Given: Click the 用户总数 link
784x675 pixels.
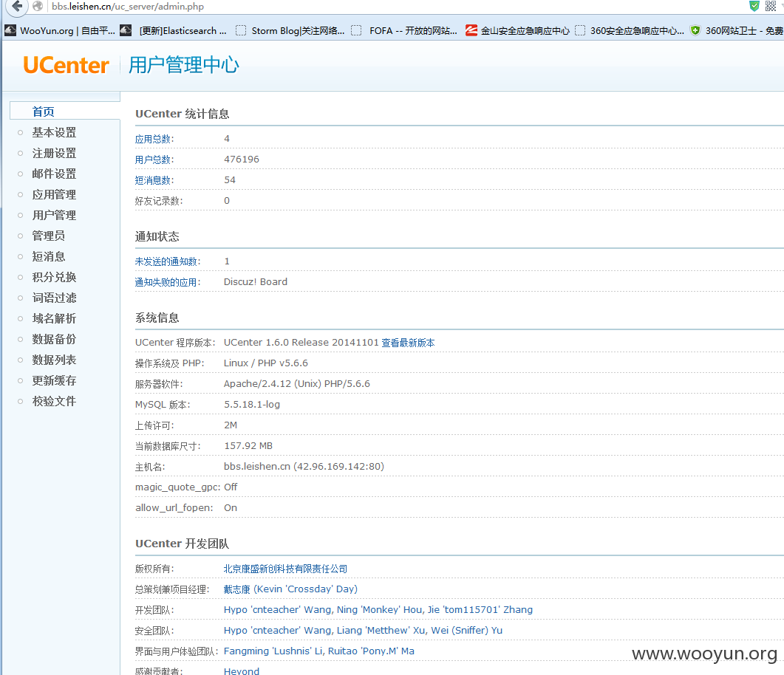Looking at the screenshot, I should 154,160.
